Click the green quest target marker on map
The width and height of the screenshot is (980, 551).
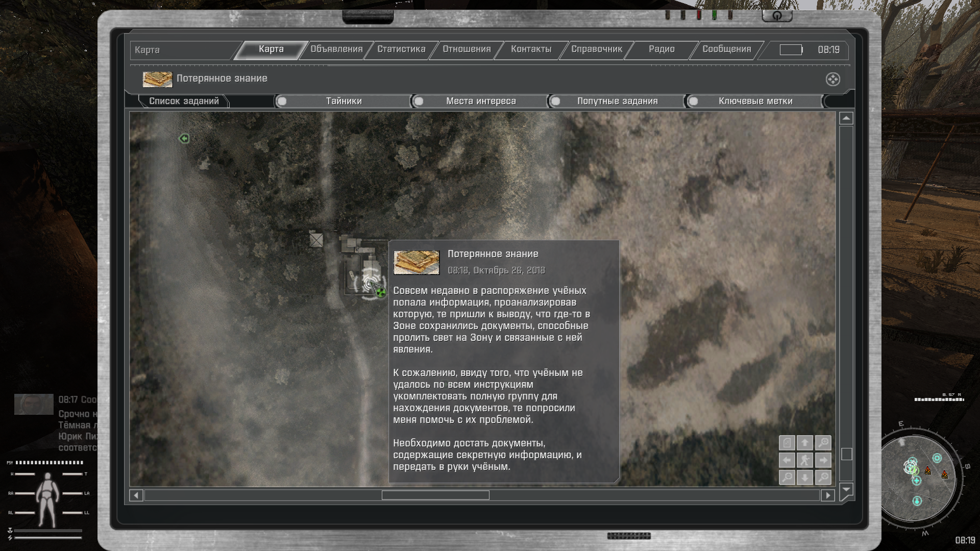(381, 292)
